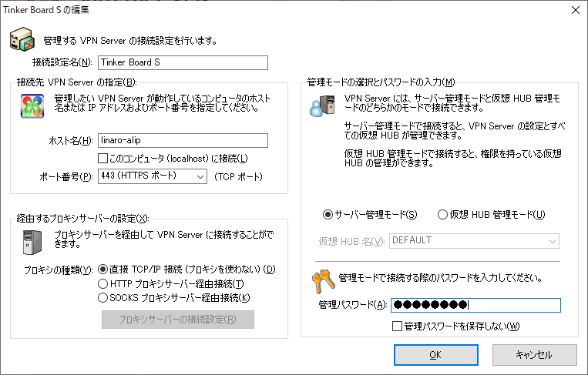Click the VPN Server management icon at top
Image resolution: width=588 pixels, height=375 pixels.
pos(22,39)
